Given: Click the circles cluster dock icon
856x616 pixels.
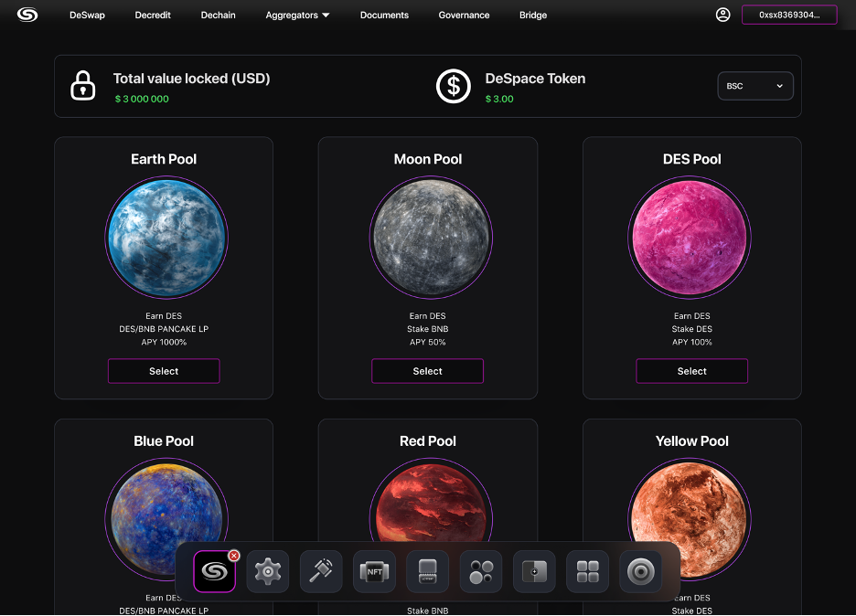Looking at the screenshot, I should pos(481,572).
